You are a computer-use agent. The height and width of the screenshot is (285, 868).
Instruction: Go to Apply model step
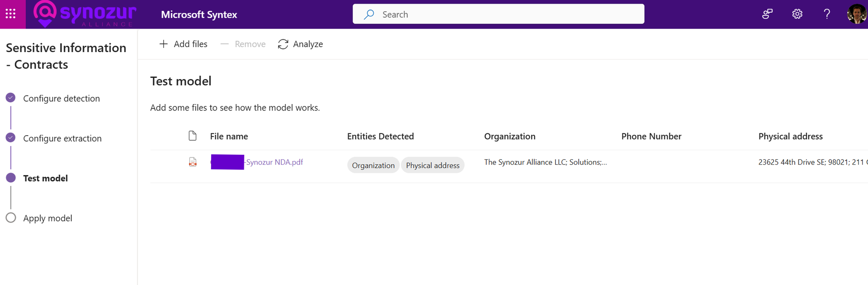coord(47,218)
